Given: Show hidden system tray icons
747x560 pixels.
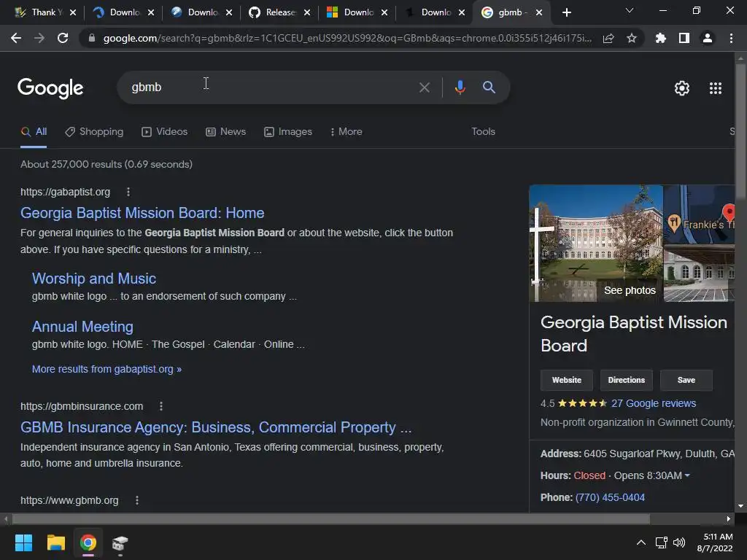Looking at the screenshot, I should point(641,542).
